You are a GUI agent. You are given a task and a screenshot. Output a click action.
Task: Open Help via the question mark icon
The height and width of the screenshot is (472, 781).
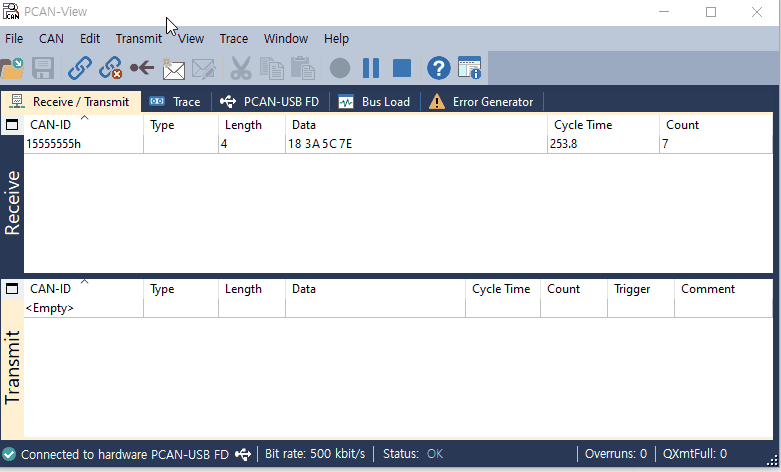click(x=439, y=68)
